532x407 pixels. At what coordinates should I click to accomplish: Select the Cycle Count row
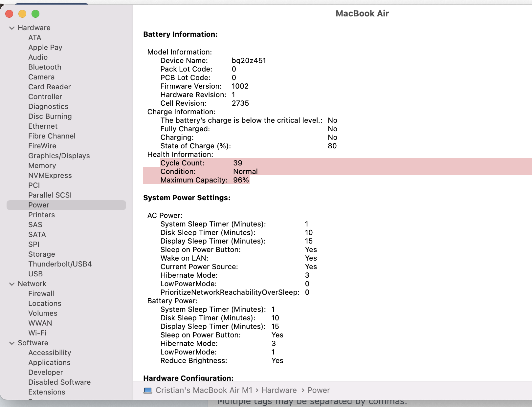[201, 163]
